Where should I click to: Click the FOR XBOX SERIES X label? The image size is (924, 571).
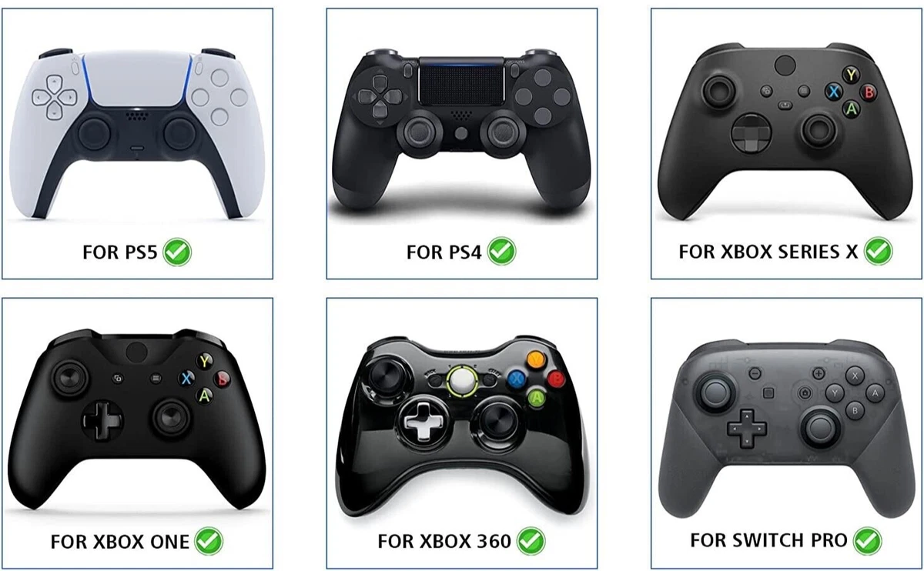(x=768, y=252)
